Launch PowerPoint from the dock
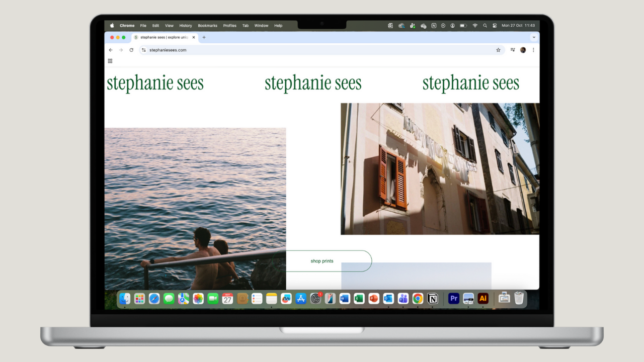644x362 pixels. pyautogui.click(x=374, y=298)
